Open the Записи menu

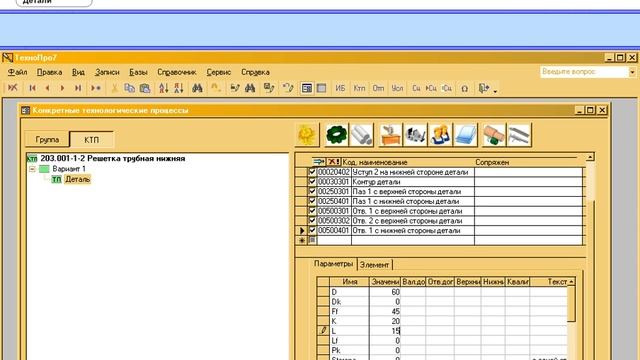tap(107, 72)
